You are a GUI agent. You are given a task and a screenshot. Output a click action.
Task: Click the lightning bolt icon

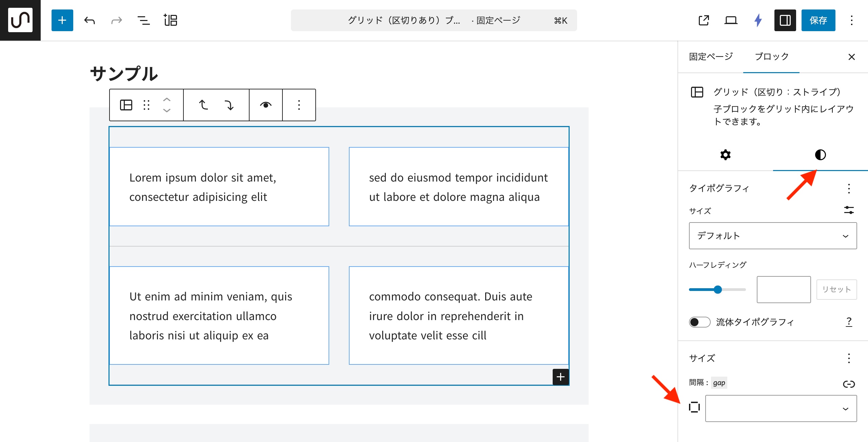(x=758, y=20)
